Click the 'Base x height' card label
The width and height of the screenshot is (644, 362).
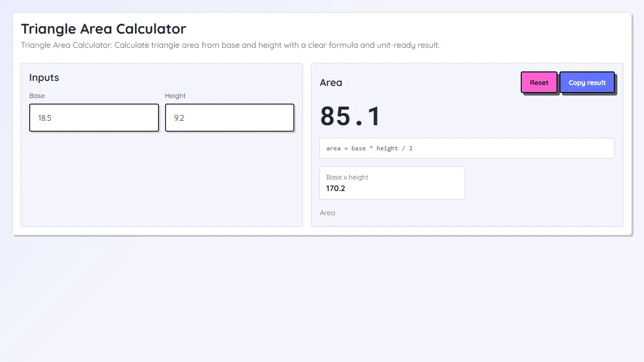point(347,177)
